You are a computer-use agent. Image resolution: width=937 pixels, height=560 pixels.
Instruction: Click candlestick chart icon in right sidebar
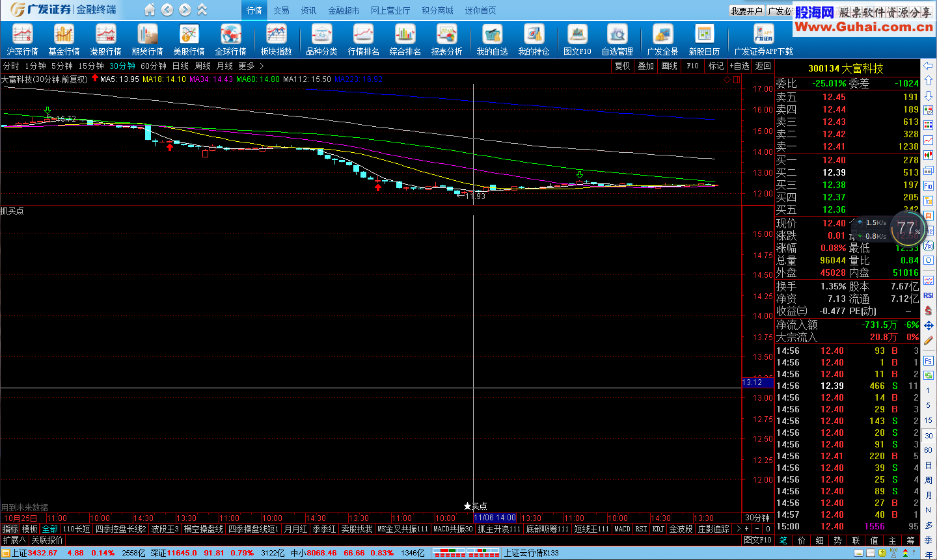(x=929, y=155)
